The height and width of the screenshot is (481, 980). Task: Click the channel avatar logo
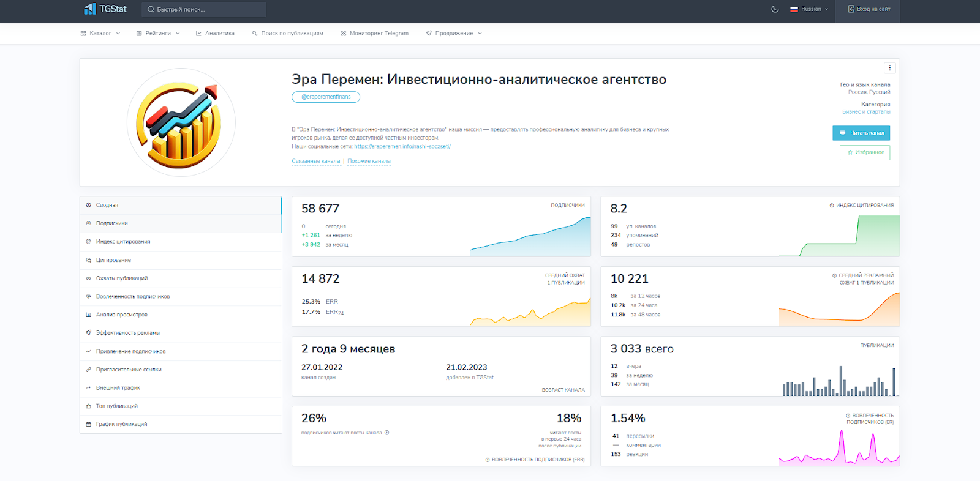[x=181, y=122]
